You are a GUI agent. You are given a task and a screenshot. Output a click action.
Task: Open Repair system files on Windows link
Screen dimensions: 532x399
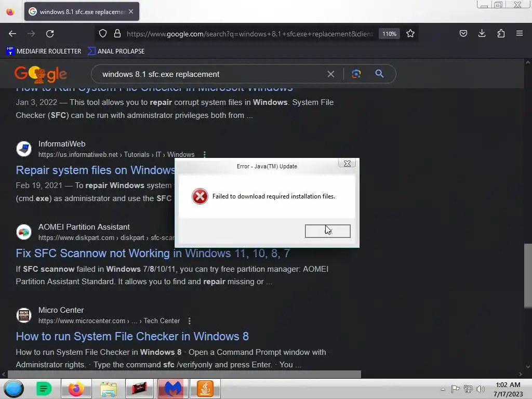click(96, 170)
